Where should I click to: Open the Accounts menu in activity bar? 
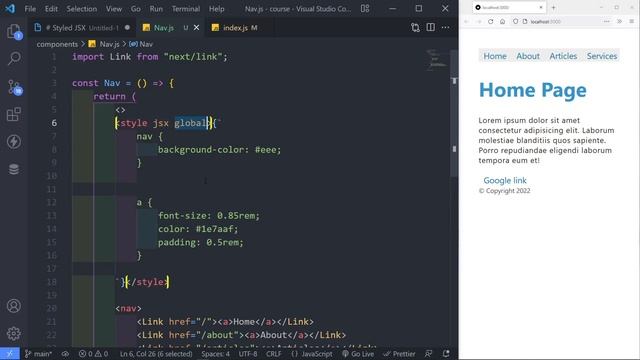click(x=14, y=306)
